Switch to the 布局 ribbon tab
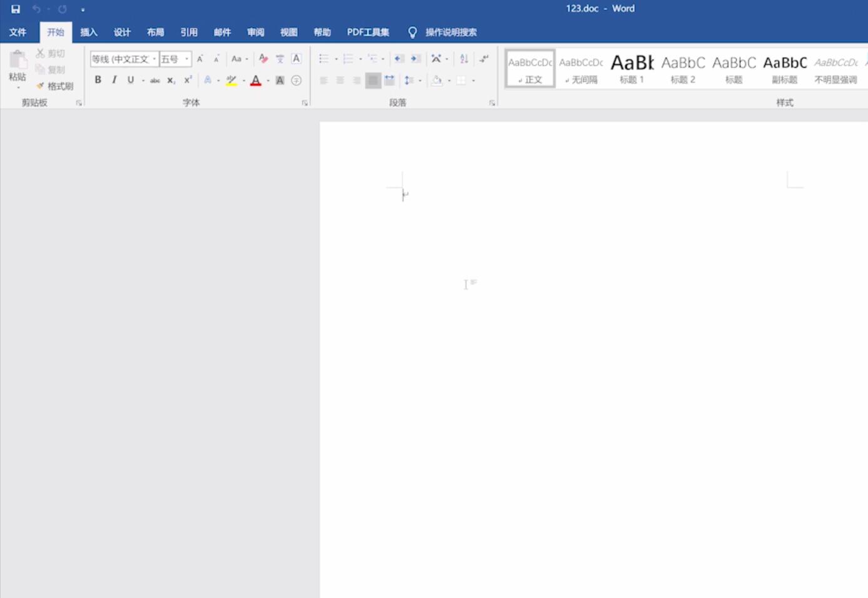868x598 pixels. tap(155, 32)
